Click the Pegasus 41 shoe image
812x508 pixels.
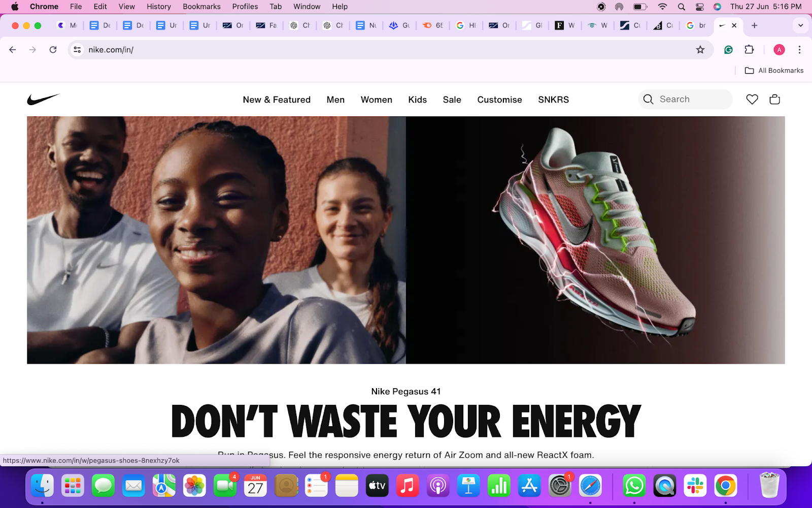pos(595,240)
